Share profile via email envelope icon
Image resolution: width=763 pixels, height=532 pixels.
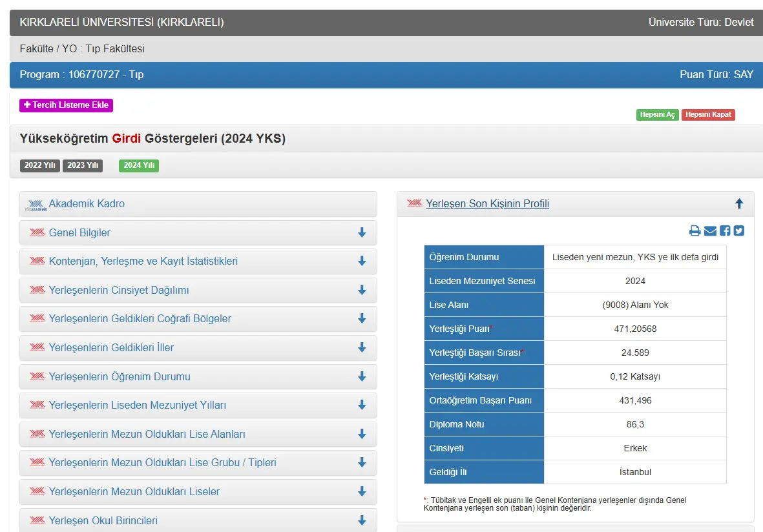coord(710,230)
